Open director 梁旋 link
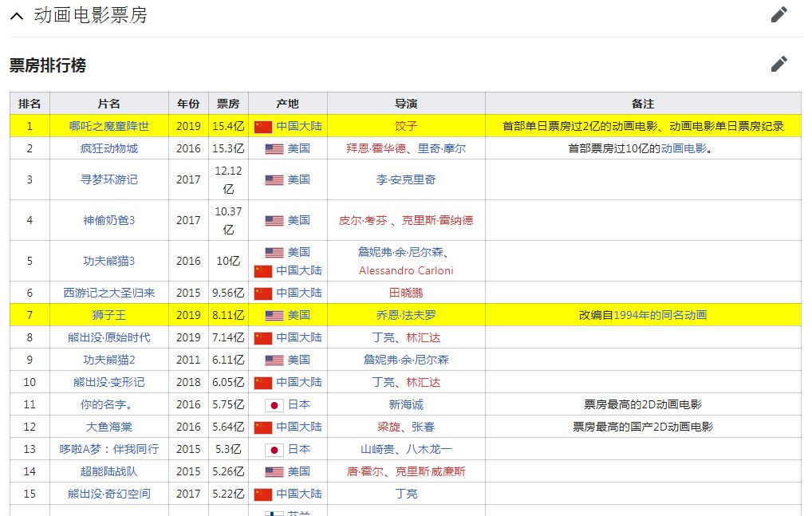This screenshot has height=516, width=812. tap(389, 427)
